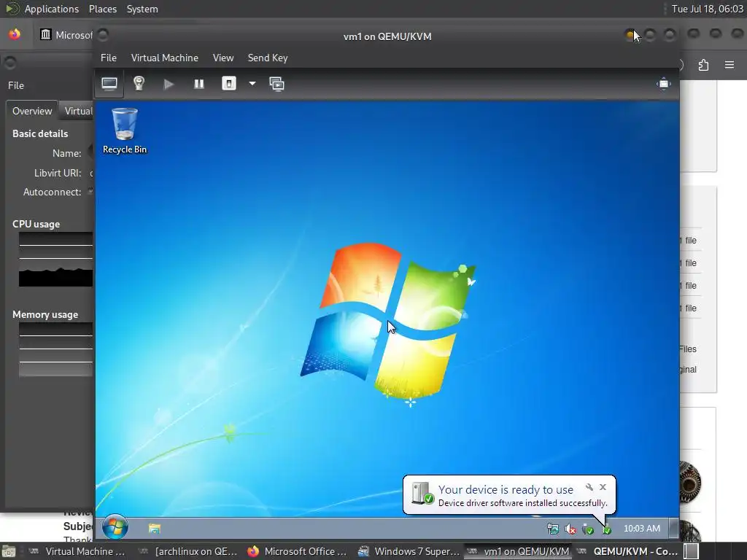Click the Libvirt URI label

coord(58,173)
